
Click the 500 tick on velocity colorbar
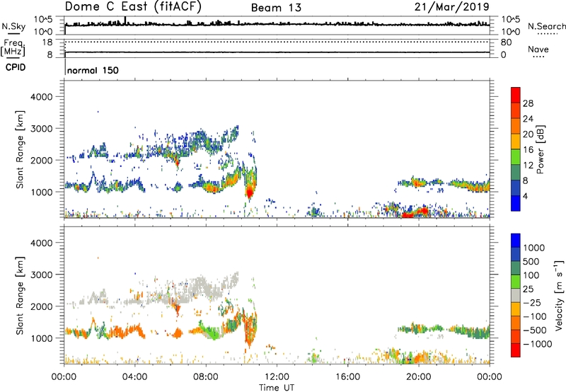(x=531, y=262)
